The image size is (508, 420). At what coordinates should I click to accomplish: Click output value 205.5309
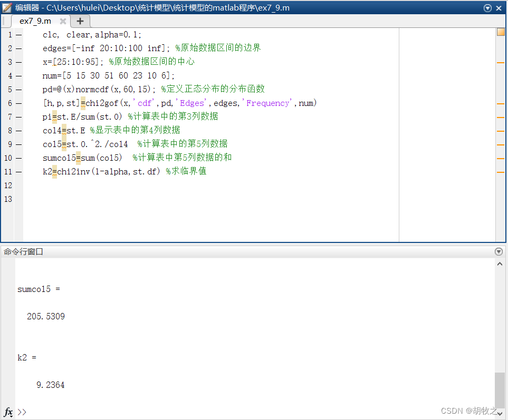(x=46, y=316)
